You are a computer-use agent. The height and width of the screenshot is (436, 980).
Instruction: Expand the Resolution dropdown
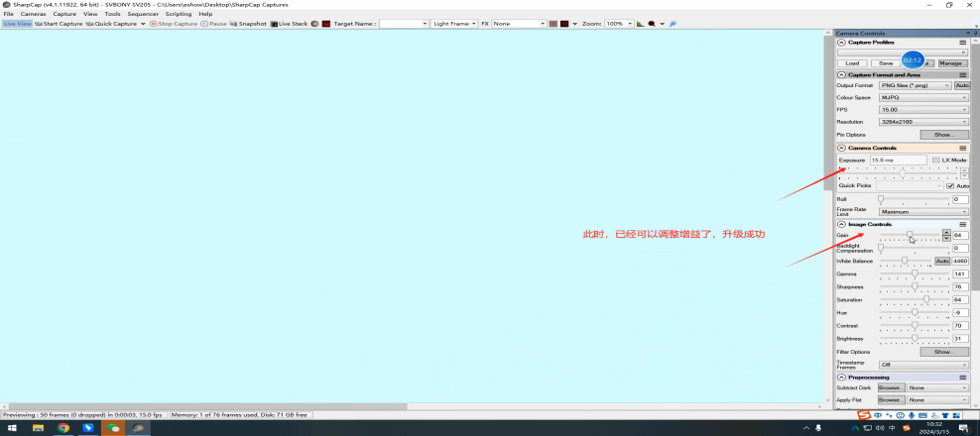point(923,121)
